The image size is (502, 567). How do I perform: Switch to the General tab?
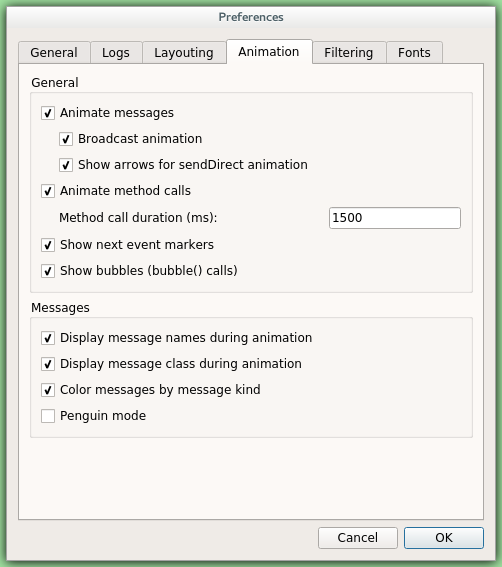54,53
